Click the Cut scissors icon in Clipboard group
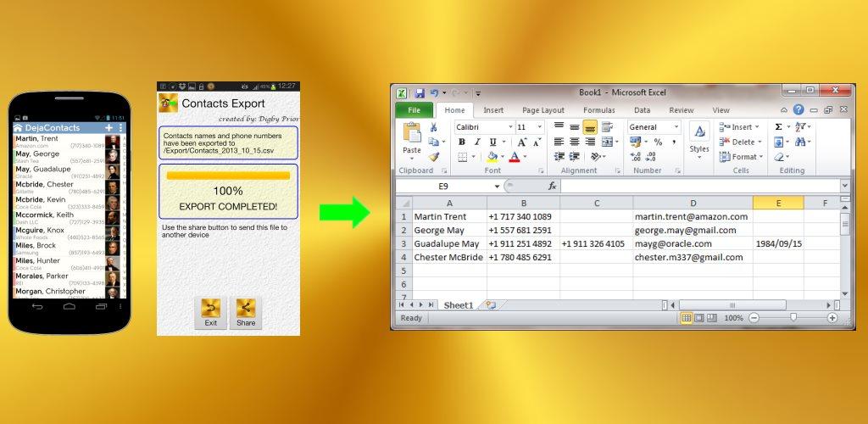 (x=433, y=128)
